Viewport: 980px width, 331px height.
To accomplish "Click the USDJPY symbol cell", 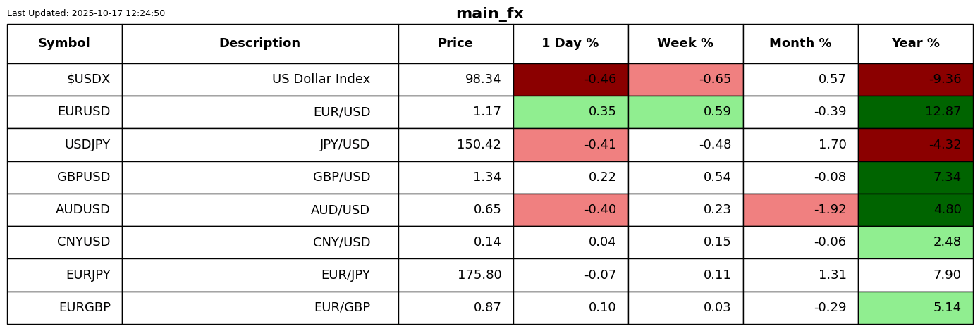I will [x=87, y=145].
